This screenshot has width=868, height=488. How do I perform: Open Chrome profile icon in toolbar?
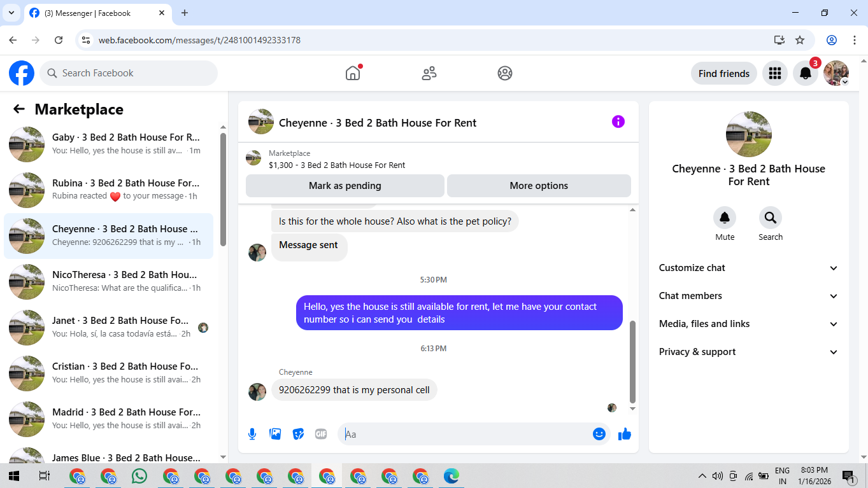pos(832,40)
